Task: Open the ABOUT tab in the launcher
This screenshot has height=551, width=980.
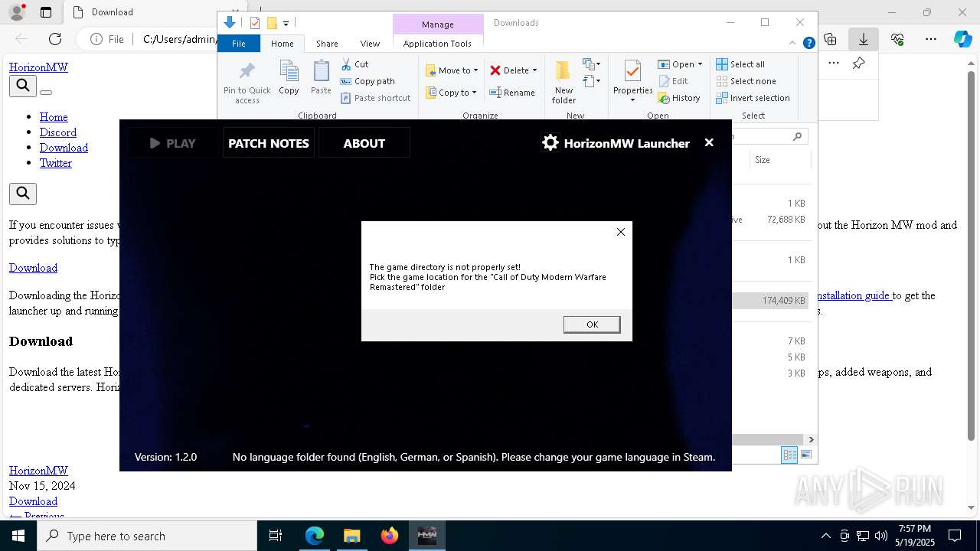Action: [x=364, y=143]
